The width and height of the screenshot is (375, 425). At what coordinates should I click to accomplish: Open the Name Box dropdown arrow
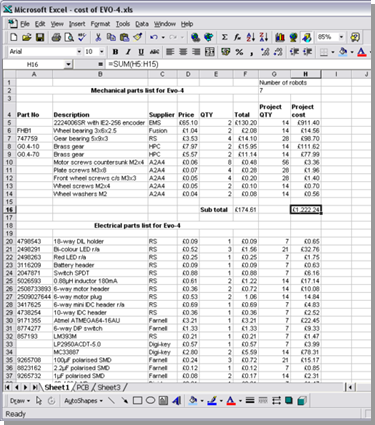pos(68,64)
